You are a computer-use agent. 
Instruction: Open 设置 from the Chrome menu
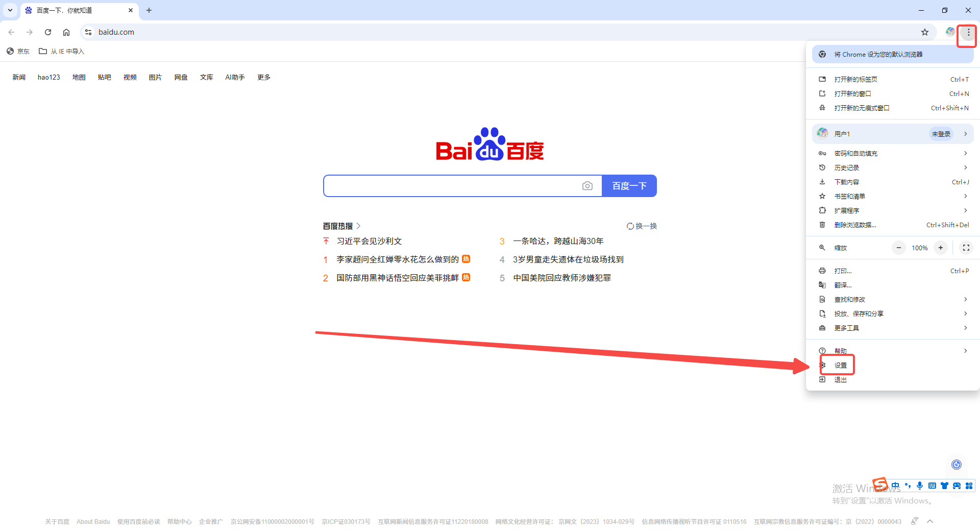pyautogui.click(x=893, y=365)
